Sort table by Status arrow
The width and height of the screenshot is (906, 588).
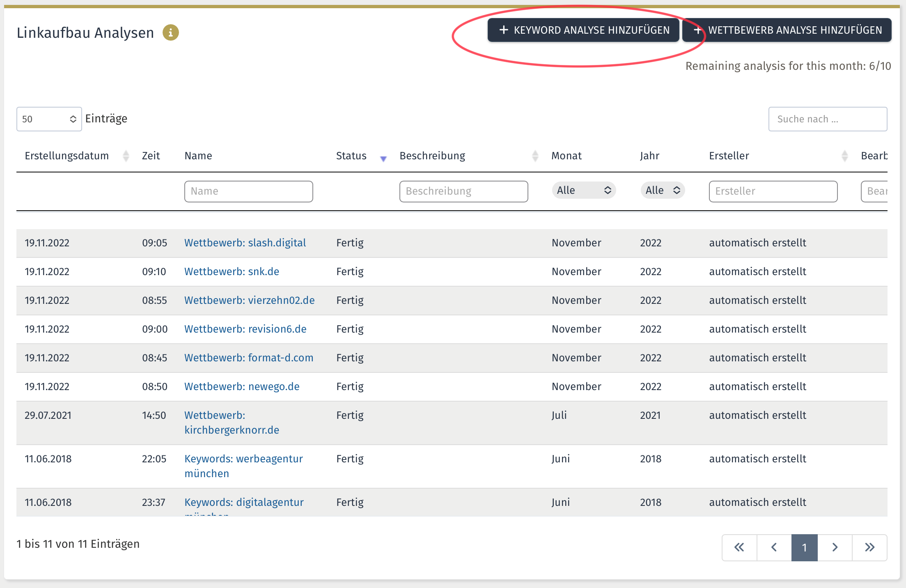[383, 158]
